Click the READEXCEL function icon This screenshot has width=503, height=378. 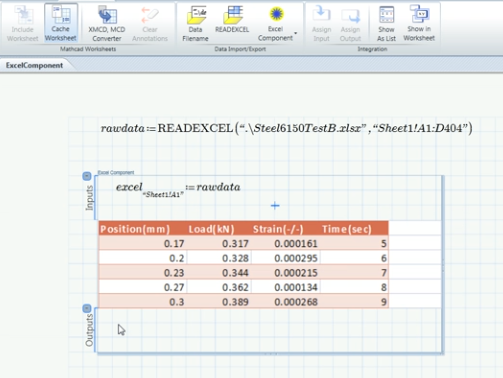click(x=232, y=20)
